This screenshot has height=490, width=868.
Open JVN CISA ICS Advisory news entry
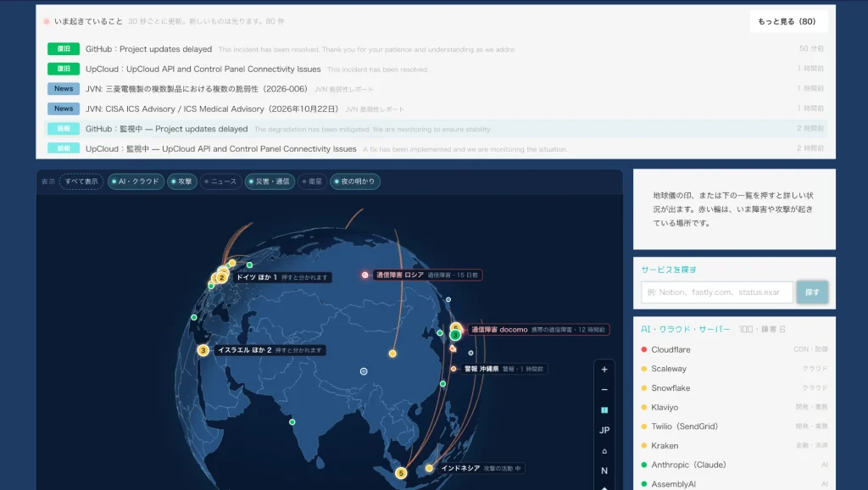point(436,109)
